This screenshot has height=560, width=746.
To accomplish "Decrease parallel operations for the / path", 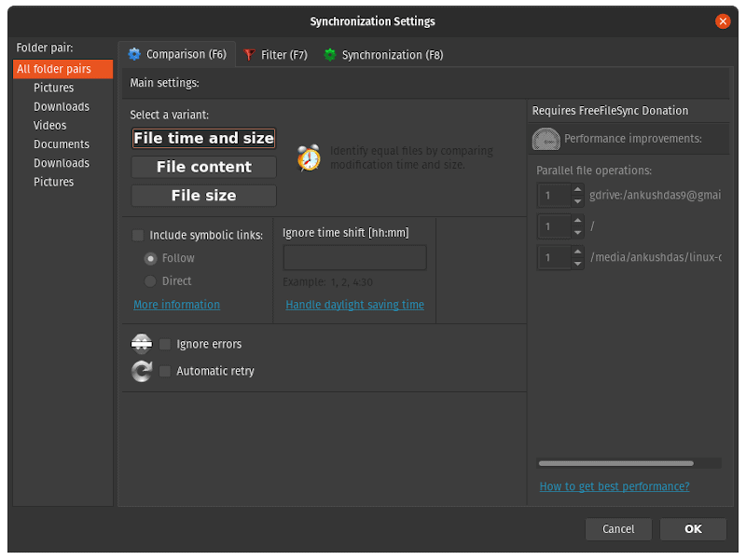I will click(577, 232).
